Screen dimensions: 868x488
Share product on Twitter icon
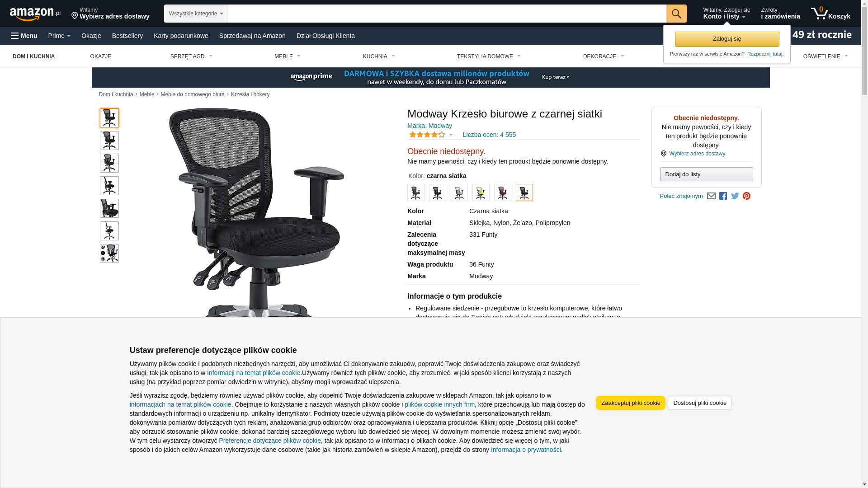(735, 196)
